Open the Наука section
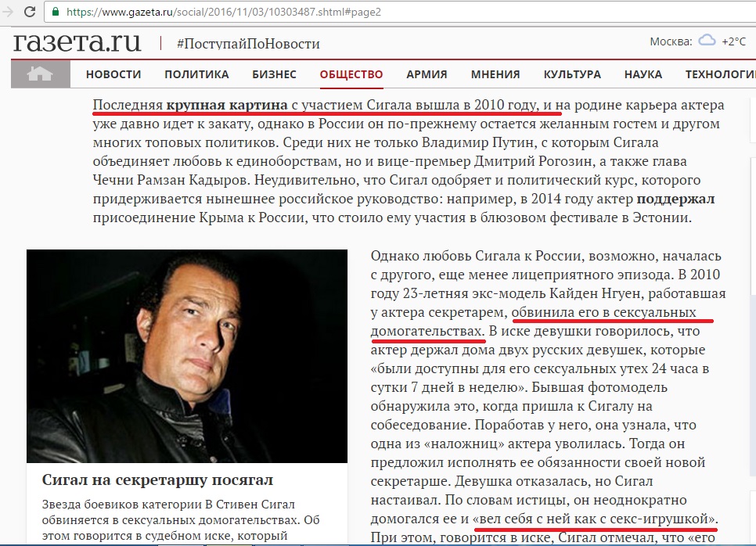This screenshot has height=546, width=756. click(x=643, y=74)
